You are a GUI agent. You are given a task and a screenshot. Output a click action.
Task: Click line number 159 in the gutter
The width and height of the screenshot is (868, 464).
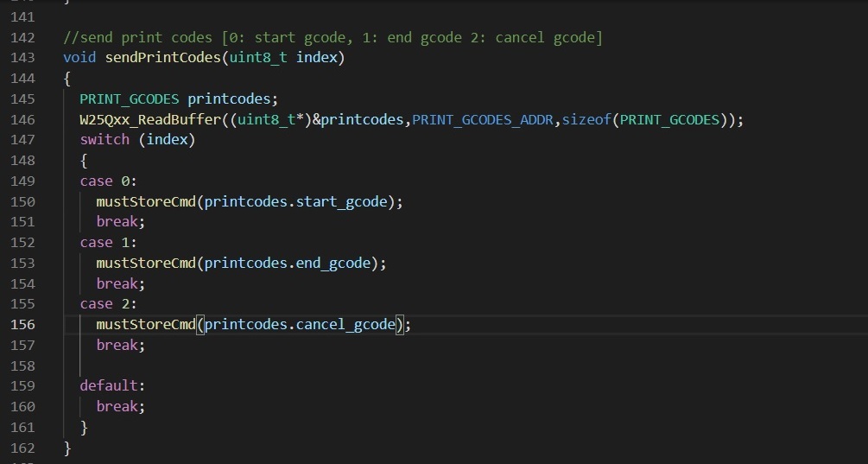[22, 385]
